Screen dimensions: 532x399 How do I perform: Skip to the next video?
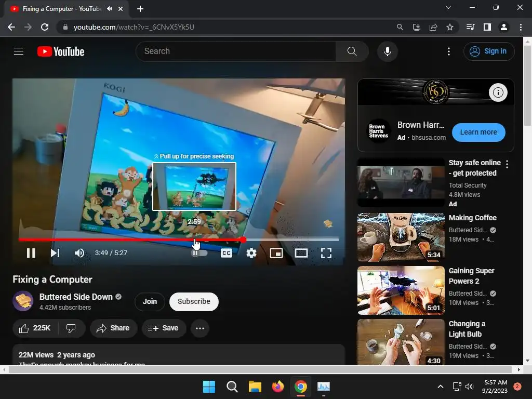click(55, 253)
